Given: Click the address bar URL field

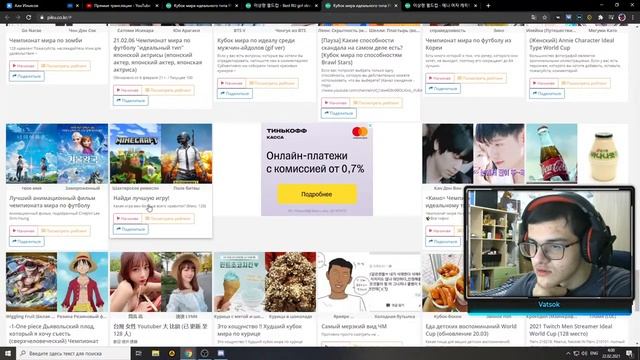Looking at the screenshot, I should tap(282, 17).
